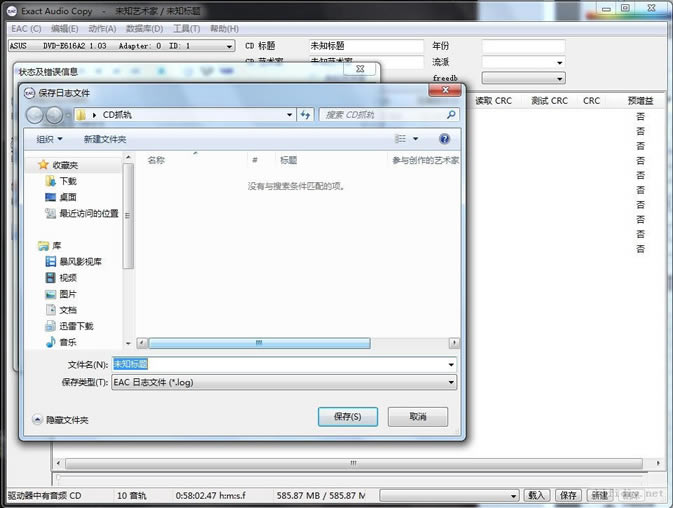Open the help question-mark icon
673x508 pixels.
point(444,139)
